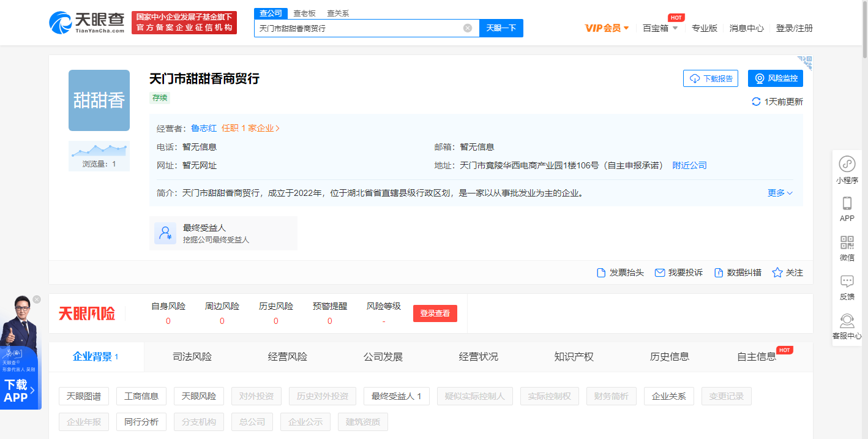Click 历史风险 count

coord(276,321)
